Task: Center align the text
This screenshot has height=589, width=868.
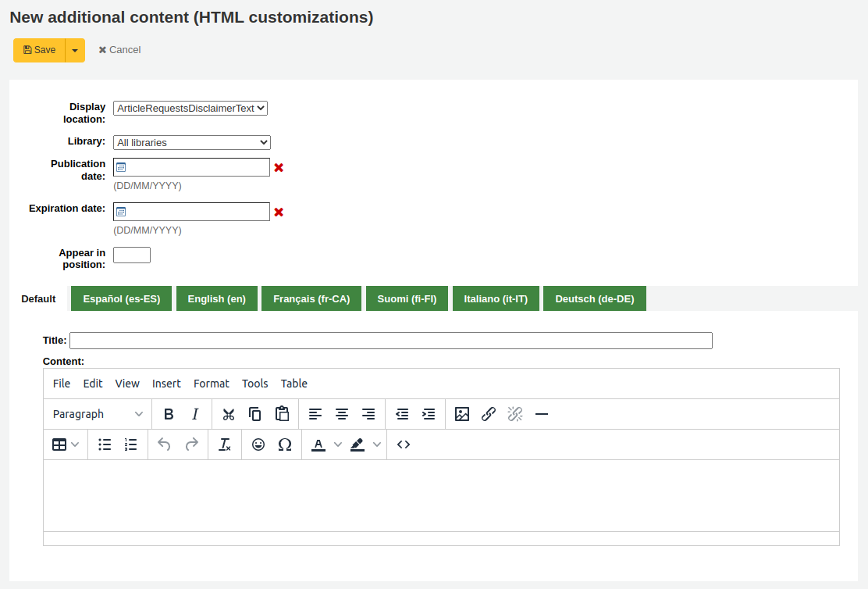Action: click(x=342, y=414)
